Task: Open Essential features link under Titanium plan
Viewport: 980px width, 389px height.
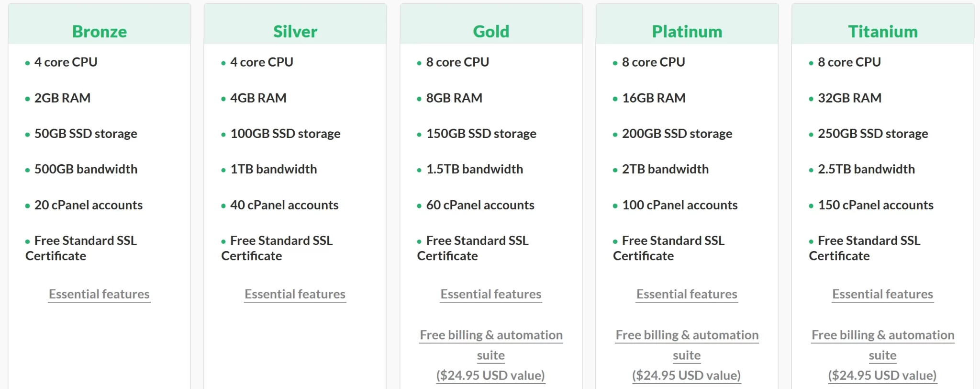Action: tap(882, 294)
